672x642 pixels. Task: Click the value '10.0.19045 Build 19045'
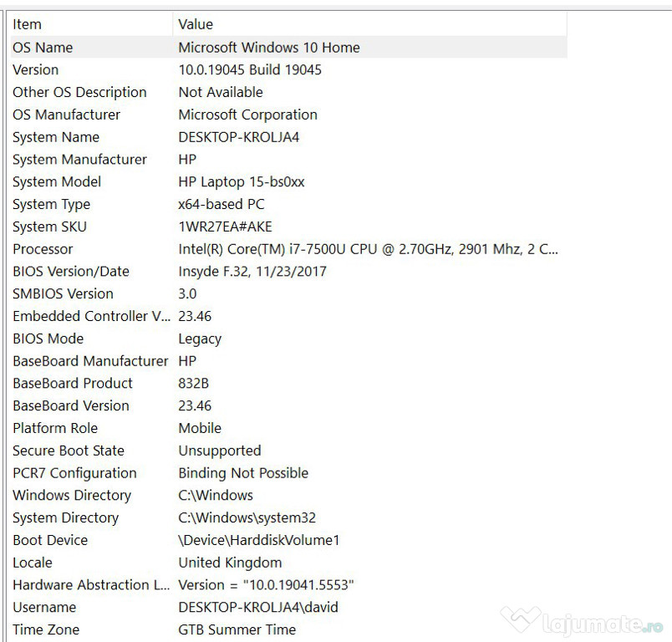pos(250,69)
